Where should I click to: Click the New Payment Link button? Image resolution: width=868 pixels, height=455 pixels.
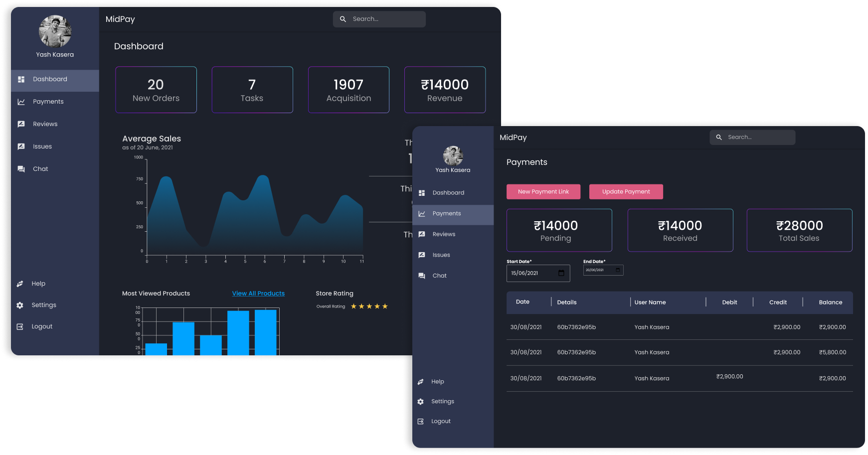(543, 192)
